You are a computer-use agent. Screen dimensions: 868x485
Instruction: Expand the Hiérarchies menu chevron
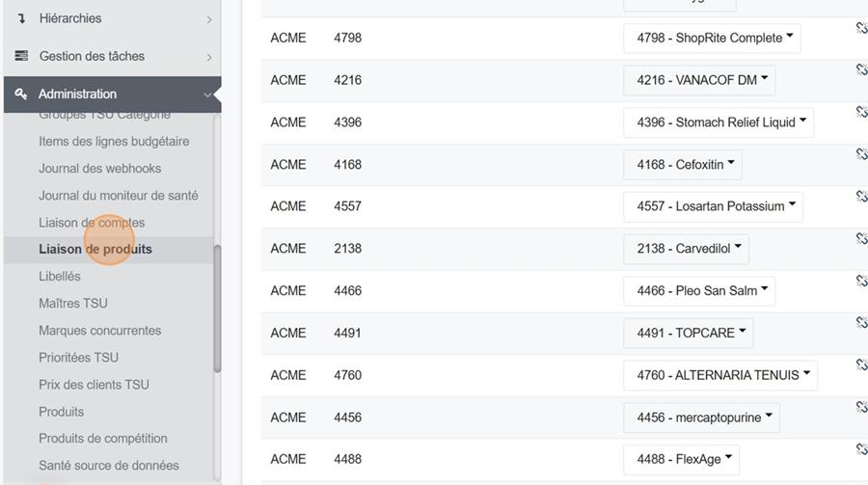(208, 19)
